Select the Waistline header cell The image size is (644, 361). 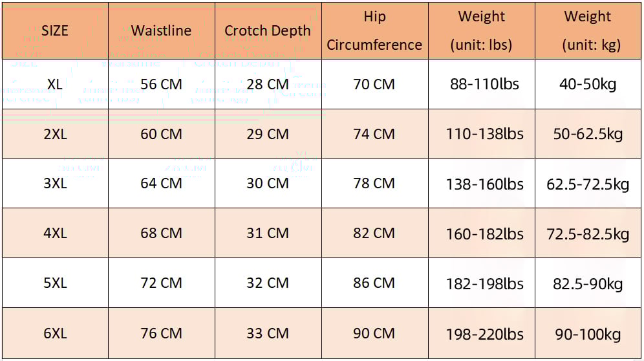click(162, 31)
